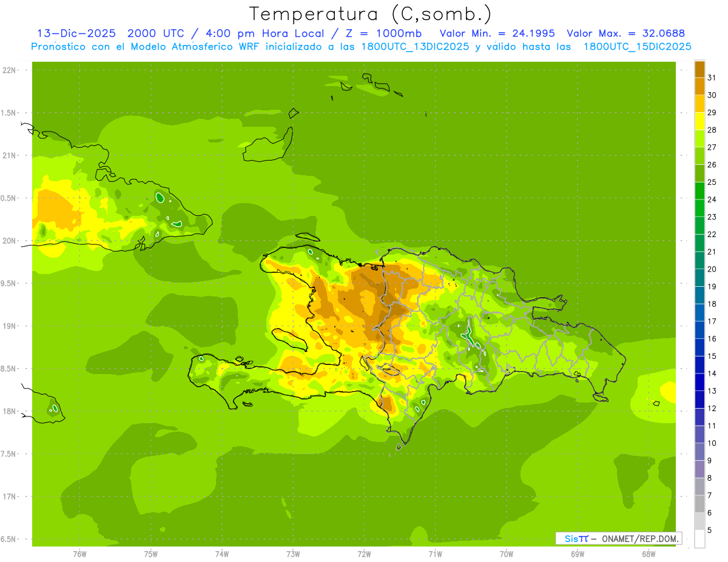Click the colorbar label 29
Viewport: 728px width, 562px height.
click(712, 112)
